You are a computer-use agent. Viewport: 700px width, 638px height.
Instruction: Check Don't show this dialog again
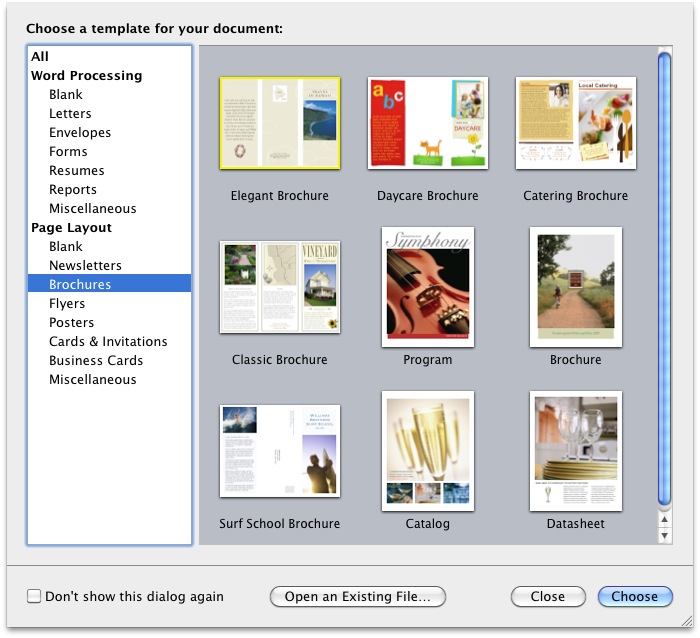point(34,596)
